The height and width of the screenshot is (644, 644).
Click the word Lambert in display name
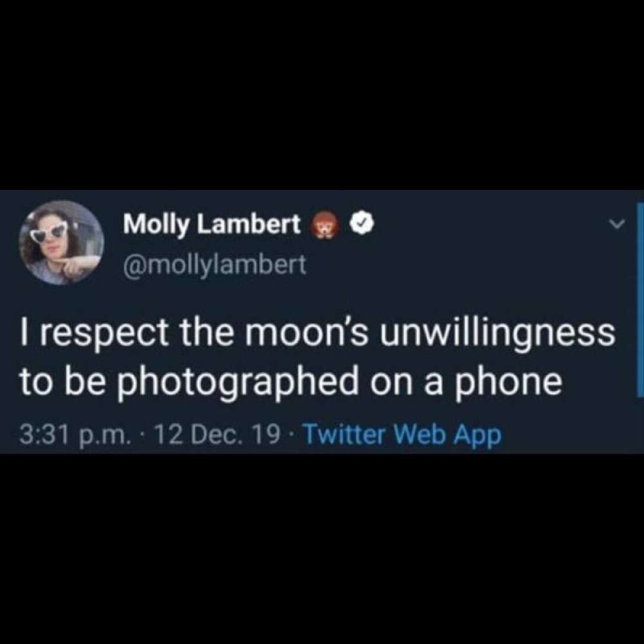tap(249, 224)
